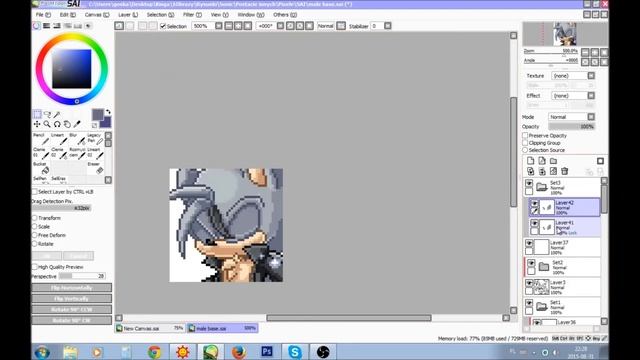The width and height of the screenshot is (640, 360).
Task: Open the File menu
Action: [43, 15]
